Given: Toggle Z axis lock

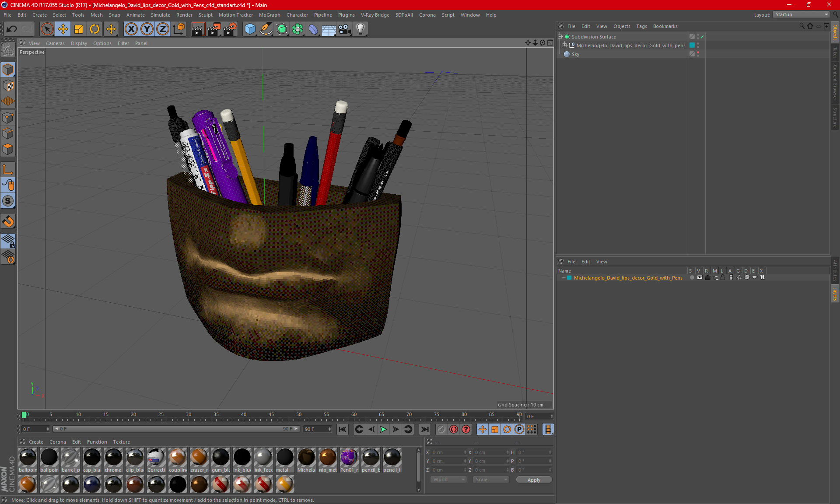Looking at the screenshot, I should (x=163, y=29).
